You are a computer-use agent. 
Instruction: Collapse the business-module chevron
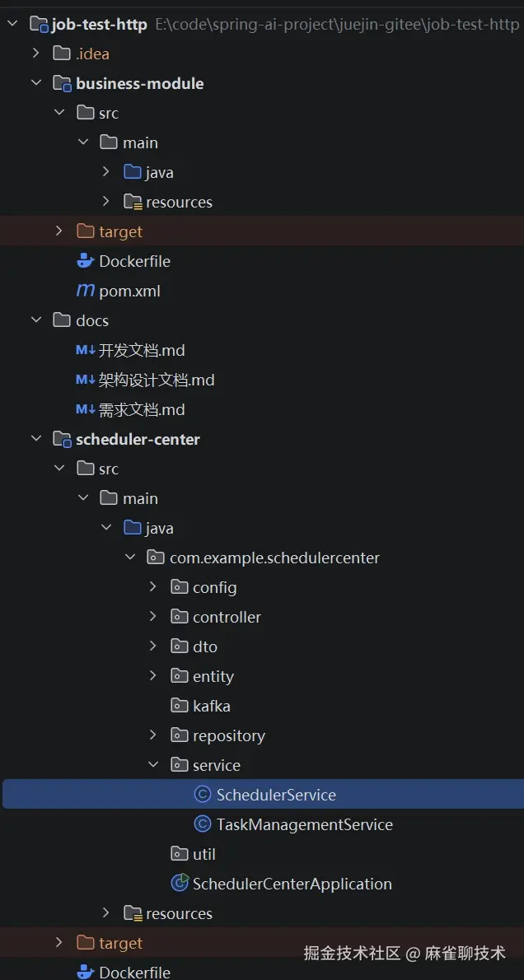click(x=36, y=83)
